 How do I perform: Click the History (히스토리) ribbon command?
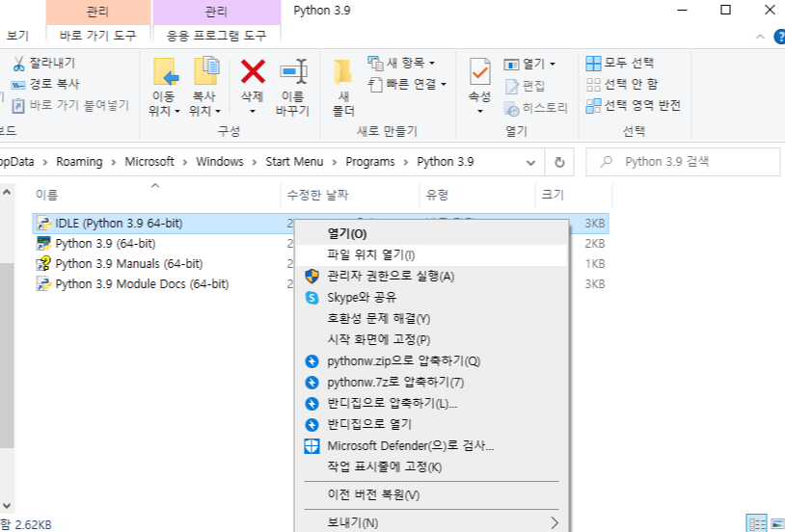535,108
